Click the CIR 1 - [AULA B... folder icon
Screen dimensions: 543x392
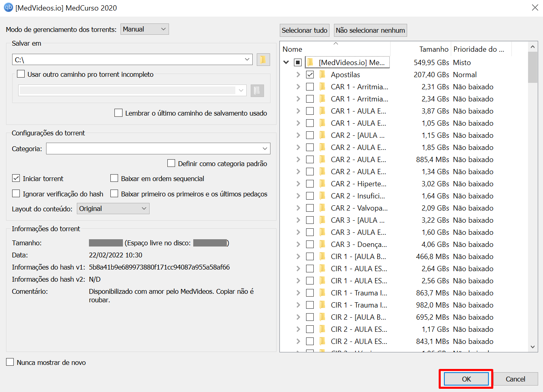(322, 257)
